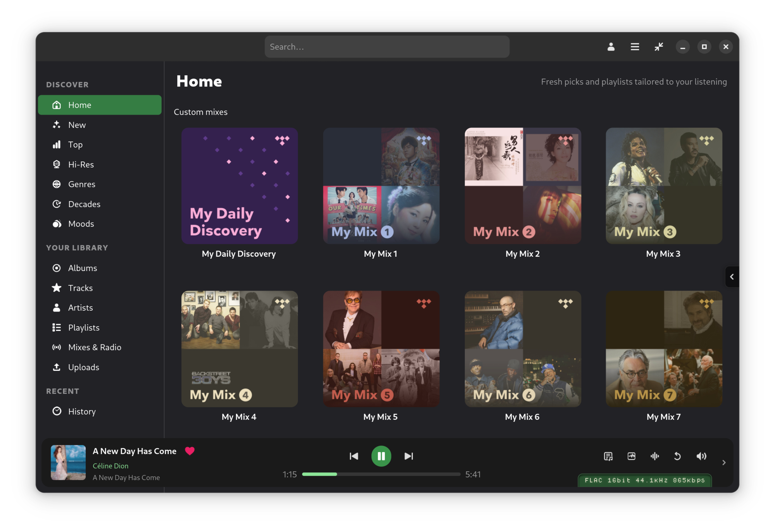Open the artist Céline Dion
775x532 pixels.
tap(110, 466)
